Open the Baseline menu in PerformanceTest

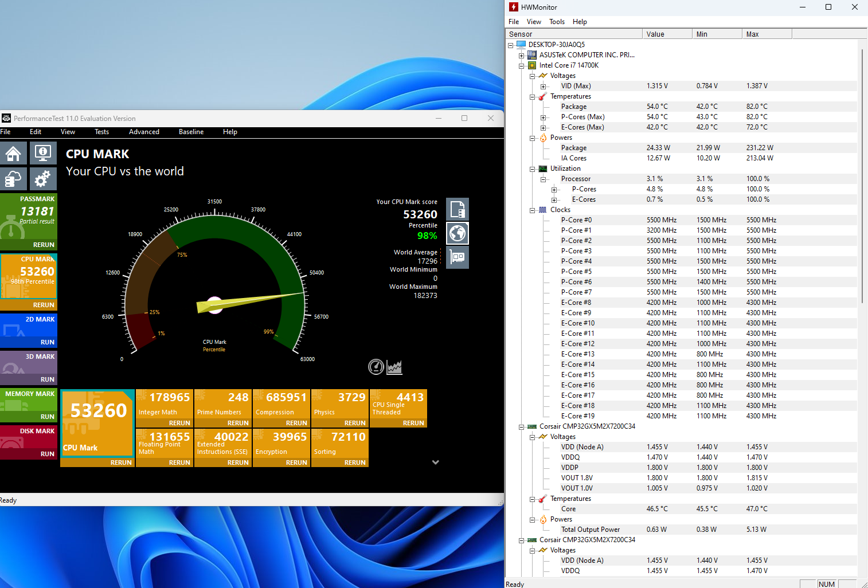point(191,132)
